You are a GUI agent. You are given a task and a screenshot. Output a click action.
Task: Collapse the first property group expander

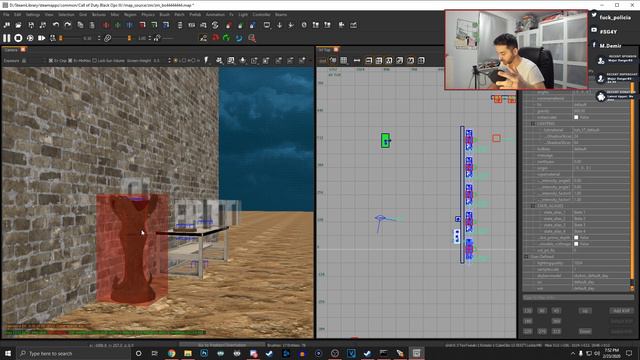click(x=533, y=124)
